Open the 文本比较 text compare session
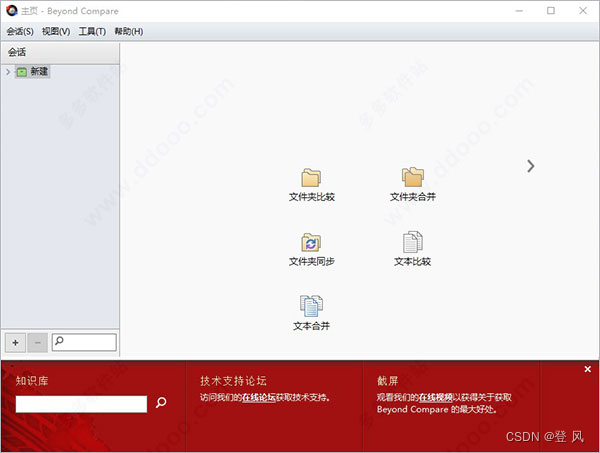600x453 pixels. point(412,249)
